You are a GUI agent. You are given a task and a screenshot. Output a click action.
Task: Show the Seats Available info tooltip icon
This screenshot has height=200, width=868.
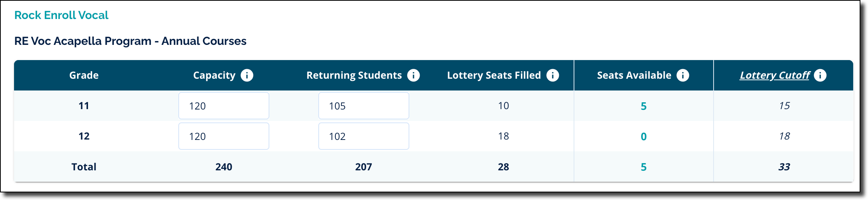(x=683, y=75)
